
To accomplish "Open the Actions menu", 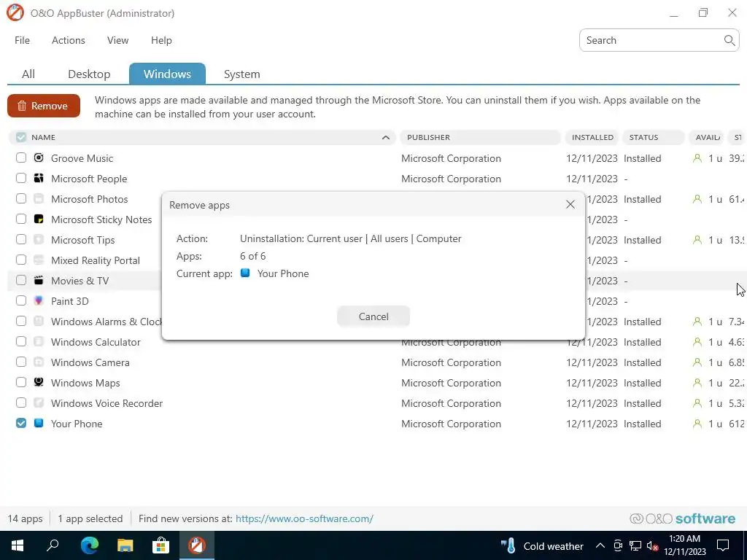I will coord(68,41).
